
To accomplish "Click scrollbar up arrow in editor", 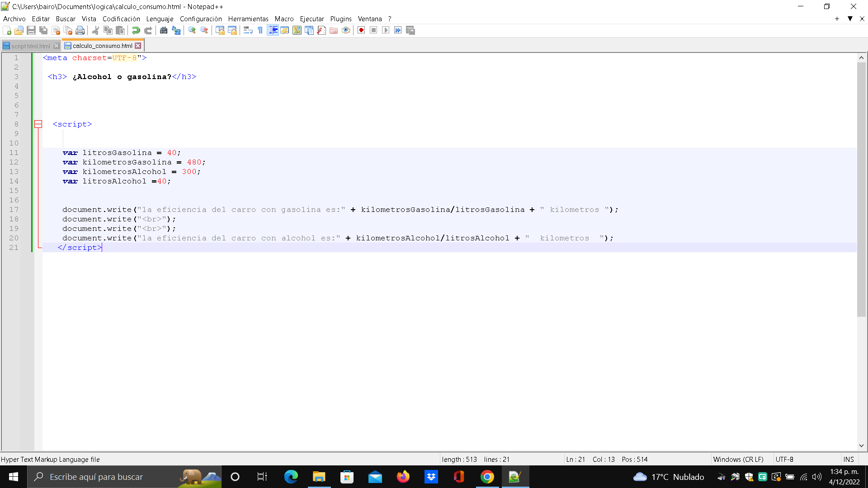I will pos(861,58).
